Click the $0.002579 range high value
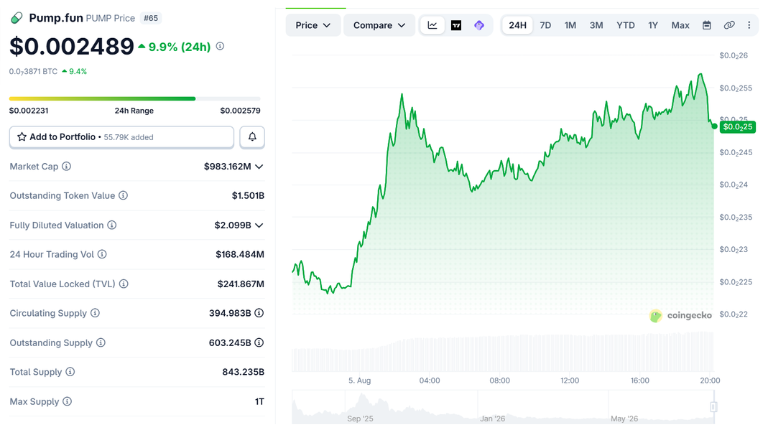The width and height of the screenshot is (768, 432). pyautogui.click(x=240, y=111)
